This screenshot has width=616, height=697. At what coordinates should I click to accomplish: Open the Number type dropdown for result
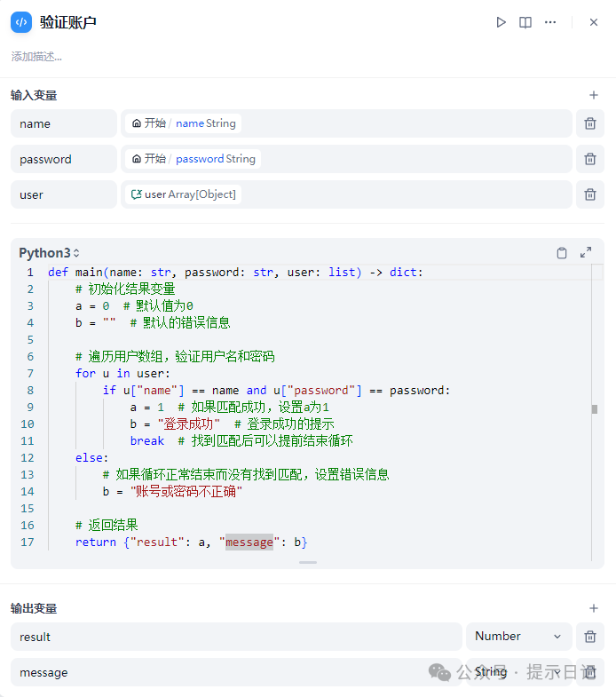point(518,637)
